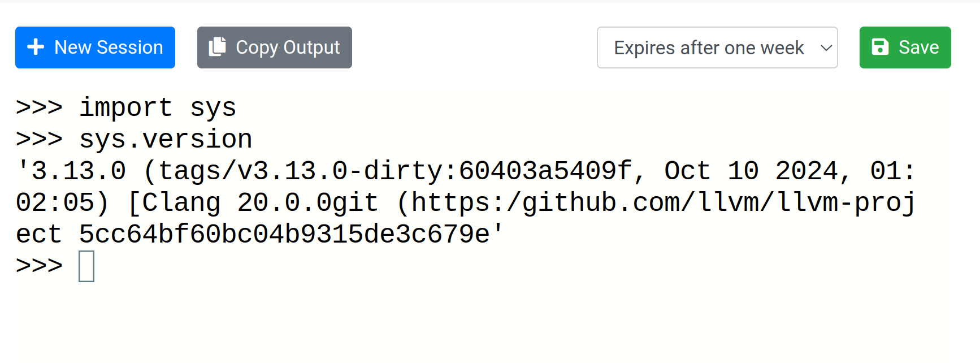Click the first '>>>' prompt symbol

pos(39,107)
